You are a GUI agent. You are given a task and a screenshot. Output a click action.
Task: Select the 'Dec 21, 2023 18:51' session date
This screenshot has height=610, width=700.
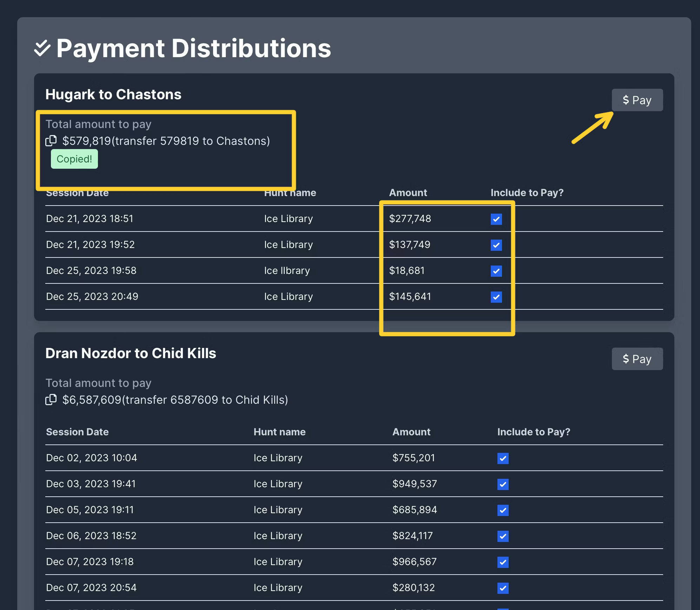point(90,219)
